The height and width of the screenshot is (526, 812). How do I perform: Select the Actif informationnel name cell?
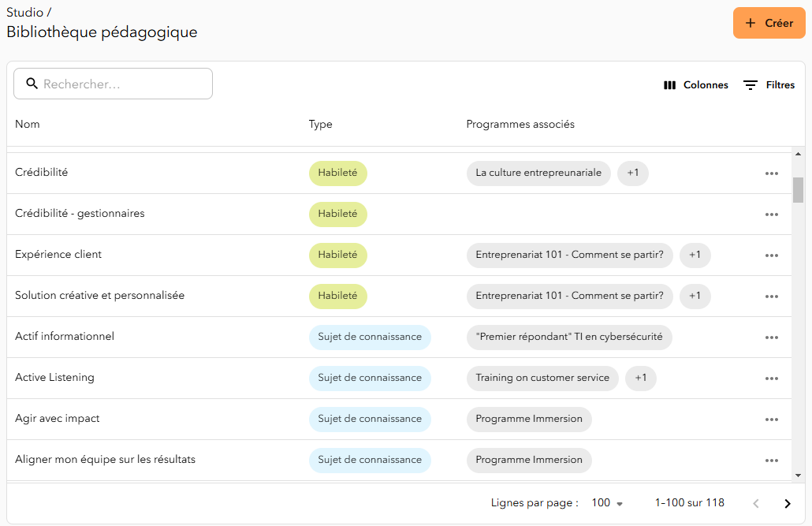pyautogui.click(x=65, y=336)
